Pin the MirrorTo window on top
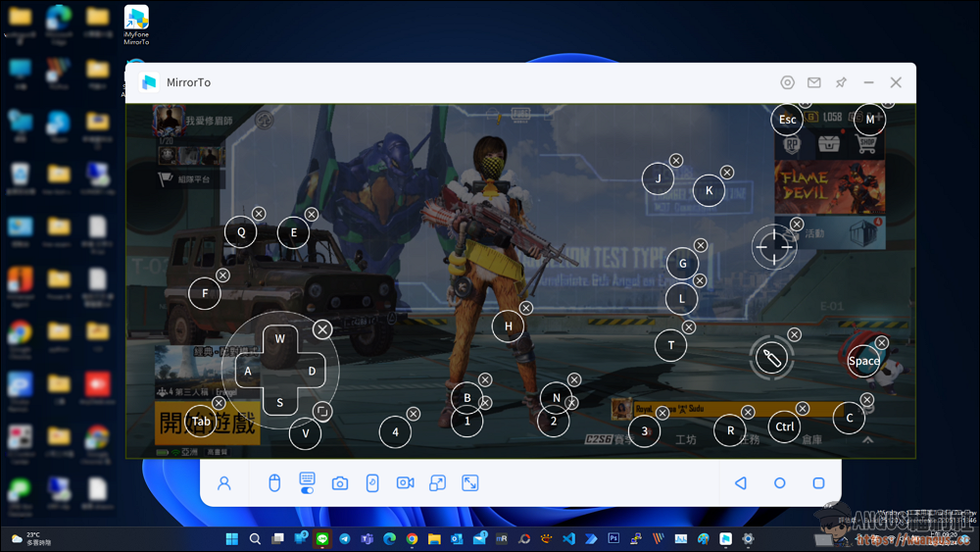 [x=841, y=82]
